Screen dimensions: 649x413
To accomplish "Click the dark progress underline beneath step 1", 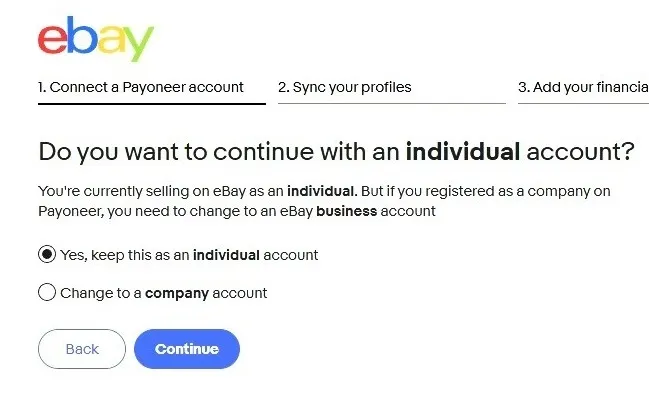I will [151, 103].
